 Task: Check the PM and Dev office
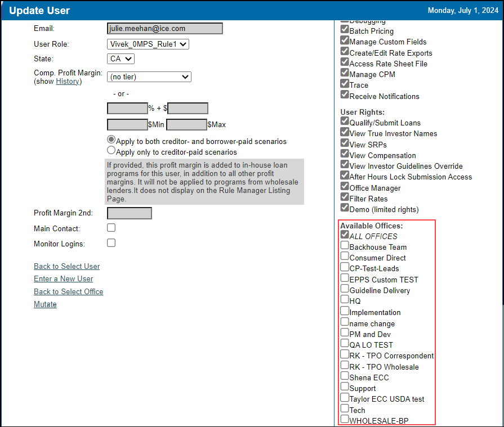(x=345, y=332)
